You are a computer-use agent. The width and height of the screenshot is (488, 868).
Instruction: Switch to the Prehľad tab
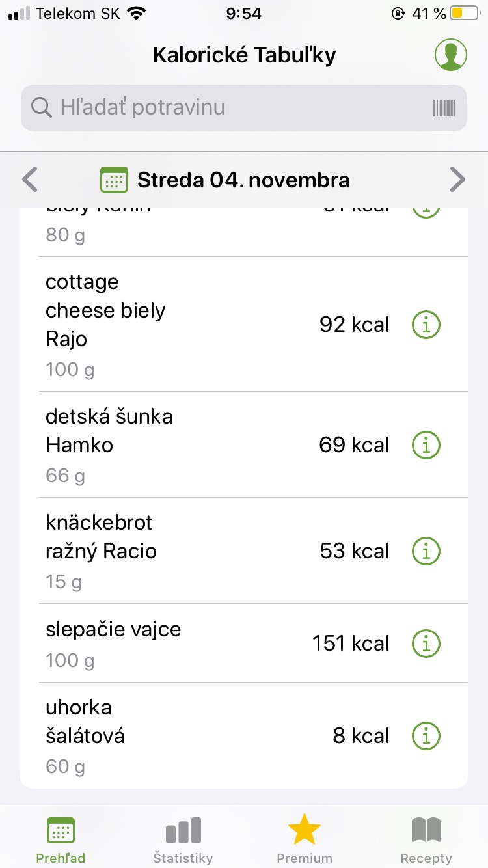point(61,839)
